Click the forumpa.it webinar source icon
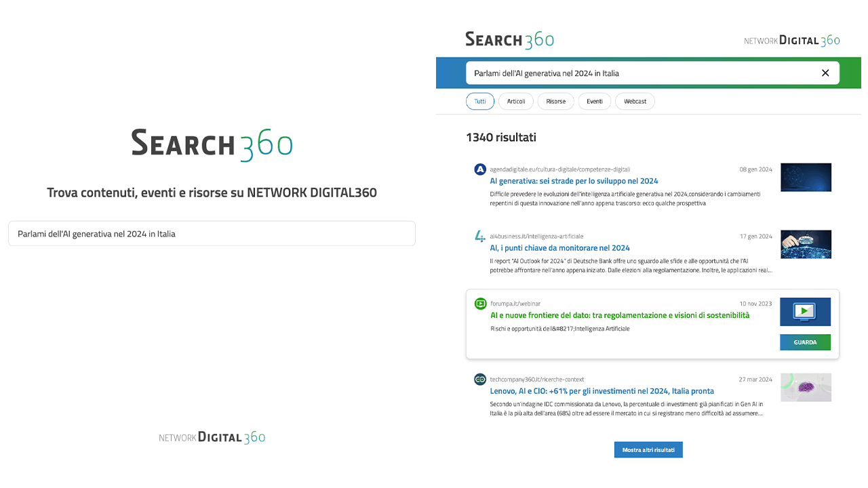Image resolution: width=868 pixels, height=488 pixels. [480, 304]
